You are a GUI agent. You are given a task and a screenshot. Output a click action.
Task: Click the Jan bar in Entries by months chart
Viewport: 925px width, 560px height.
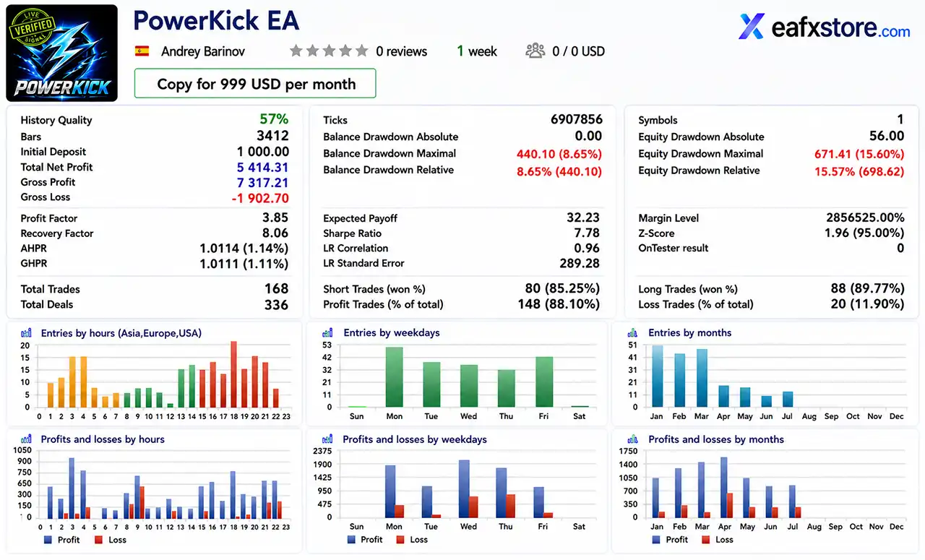point(657,376)
